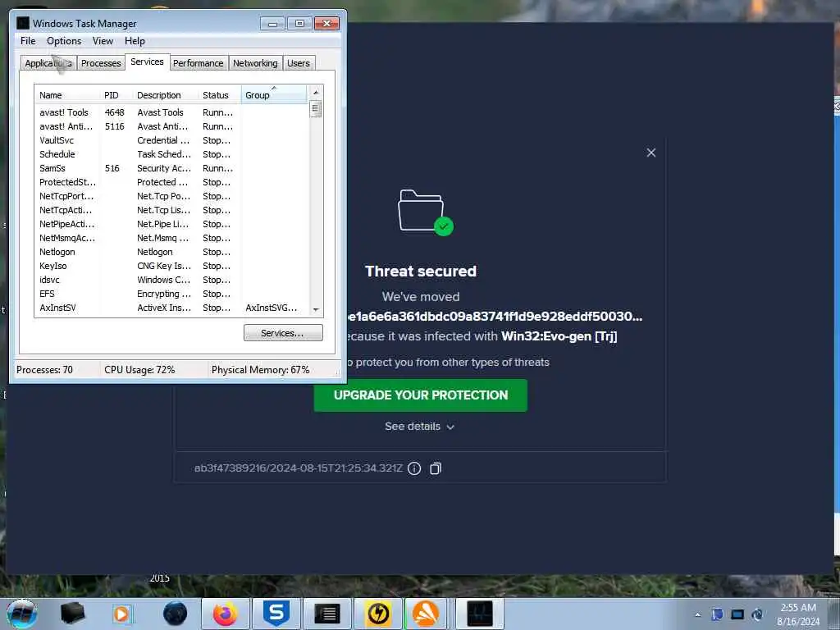Screen dimensions: 840x630
Task: Select the NetPipeActi... service row
Action: tap(171, 224)
